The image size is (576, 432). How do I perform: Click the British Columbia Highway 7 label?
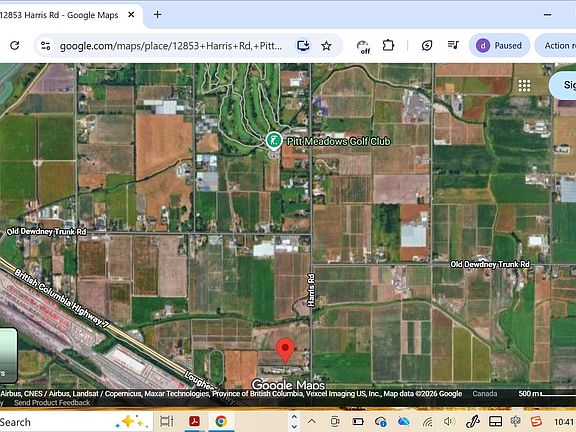coord(62,298)
